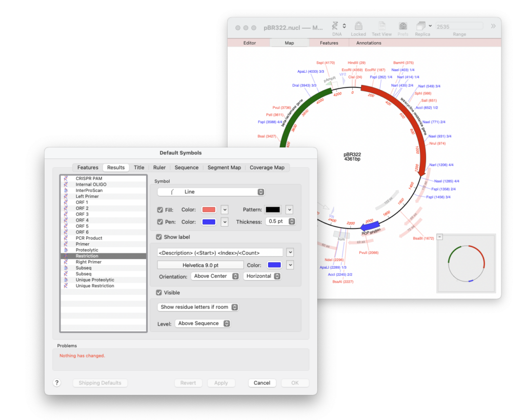The image size is (525, 420).
Task: Click the Pen color swatch
Action: click(209, 222)
